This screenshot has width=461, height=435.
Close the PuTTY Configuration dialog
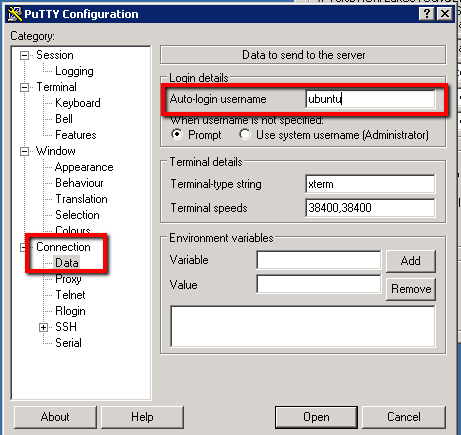click(445, 14)
